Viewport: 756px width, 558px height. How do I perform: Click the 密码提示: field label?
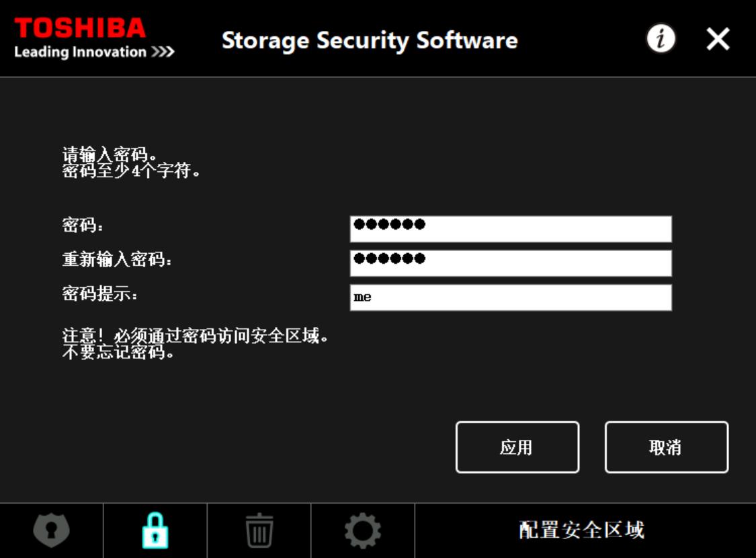pos(100,293)
